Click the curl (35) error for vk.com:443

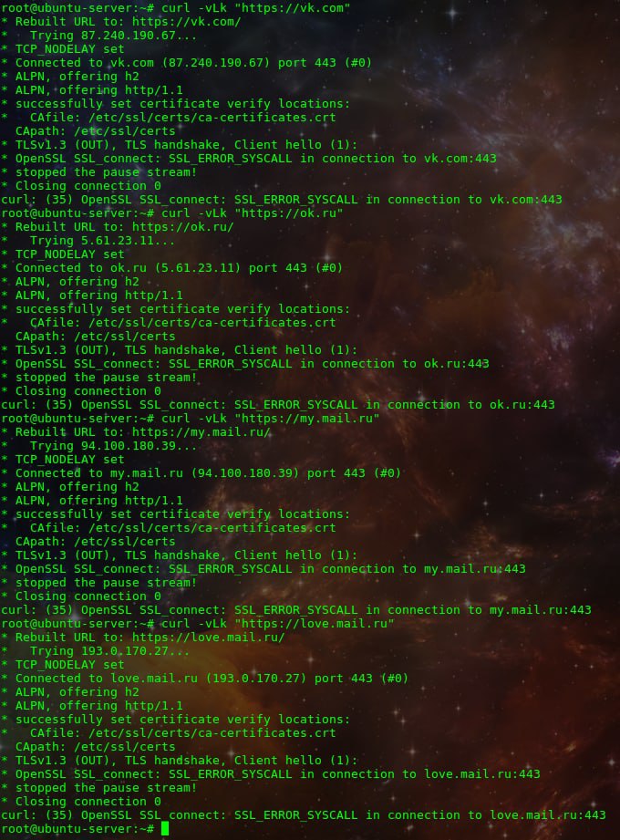(282, 200)
